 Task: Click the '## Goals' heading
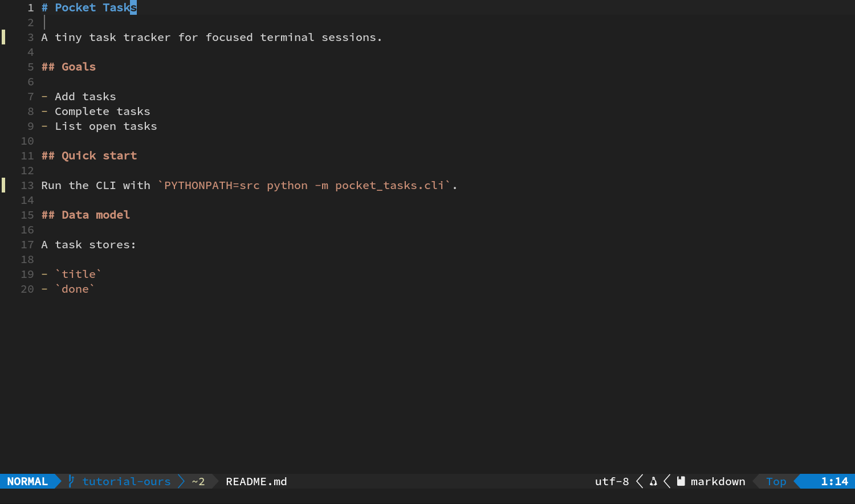tap(68, 67)
